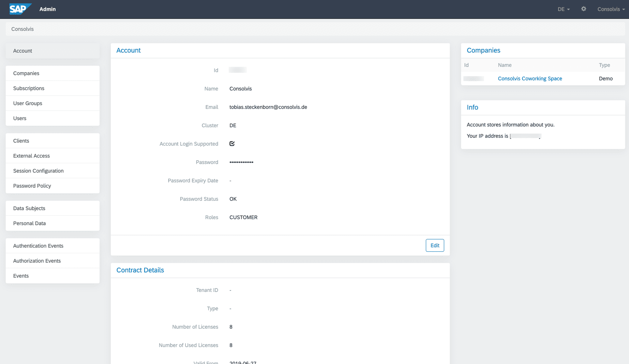Click the Password Expiry Date label
Image resolution: width=629 pixels, height=364 pixels.
pos(193,180)
